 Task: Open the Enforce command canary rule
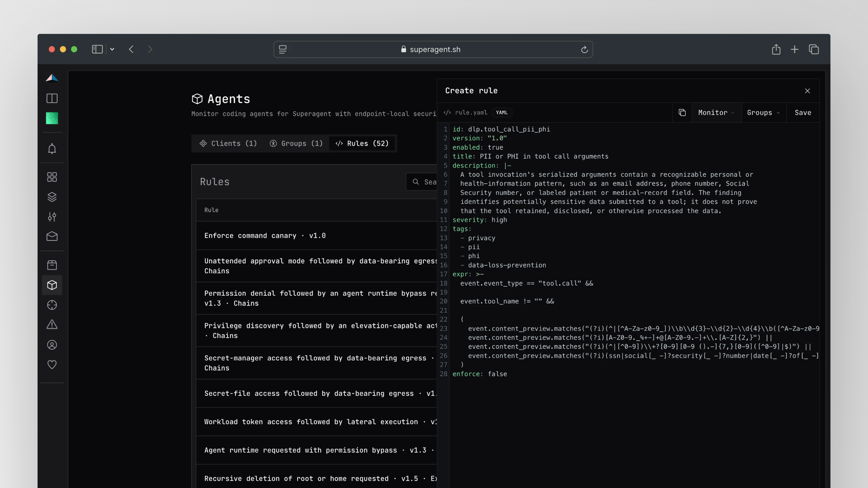[x=316, y=236]
